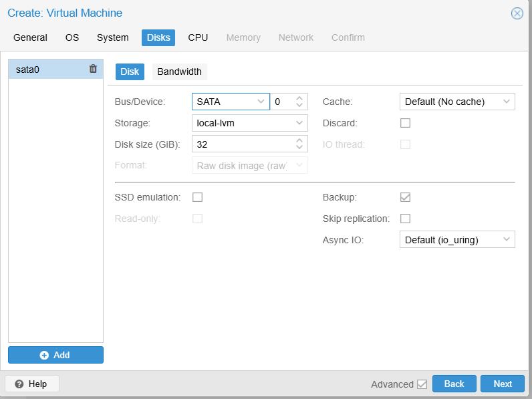This screenshot has width=532, height=399.
Task: Enable Skip replication option
Action: click(405, 219)
